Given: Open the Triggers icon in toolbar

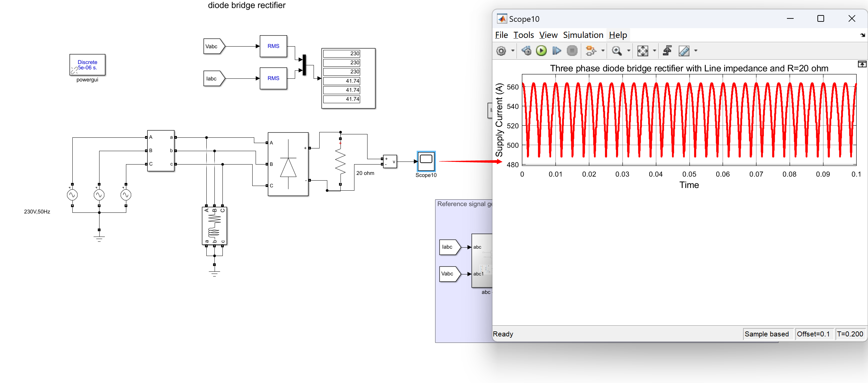Looking at the screenshot, I should [667, 51].
